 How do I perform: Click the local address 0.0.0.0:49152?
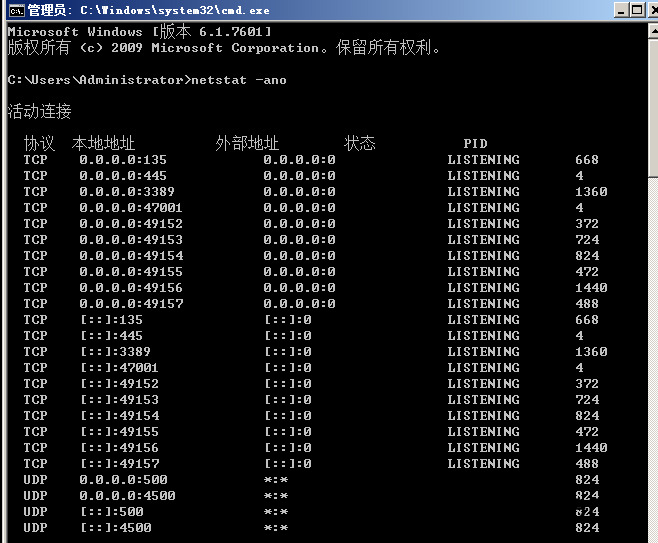[131, 224]
